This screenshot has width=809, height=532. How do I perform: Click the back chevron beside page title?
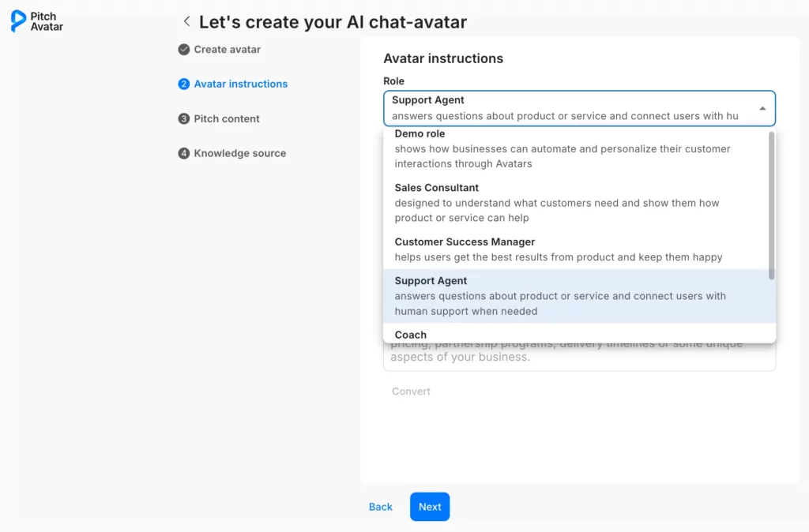(x=186, y=22)
